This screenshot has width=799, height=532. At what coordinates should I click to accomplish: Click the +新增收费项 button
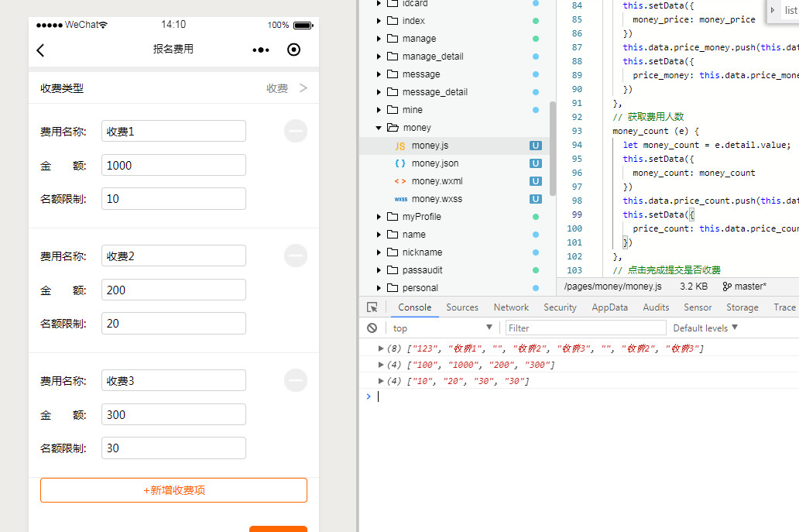pyautogui.click(x=173, y=490)
